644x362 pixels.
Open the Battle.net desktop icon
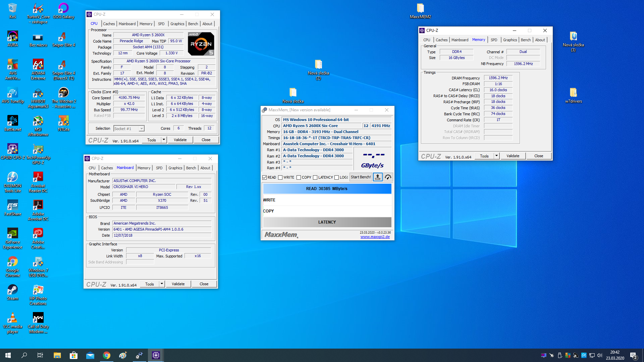[x=12, y=123]
